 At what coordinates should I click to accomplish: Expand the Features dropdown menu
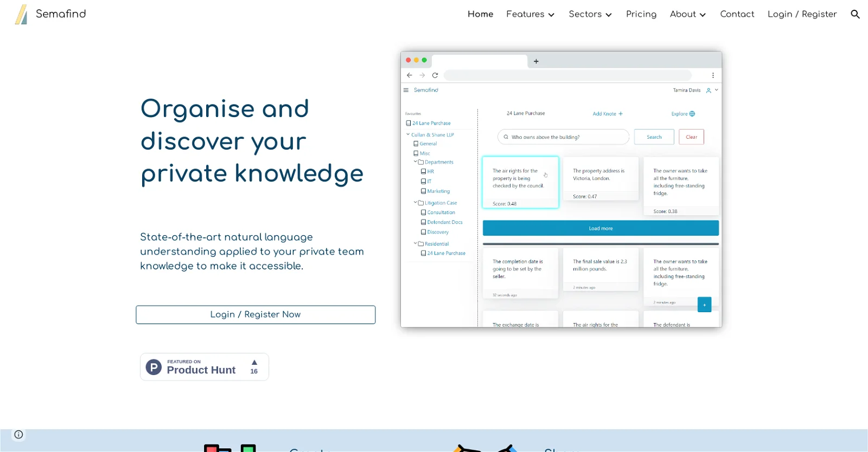pos(530,14)
